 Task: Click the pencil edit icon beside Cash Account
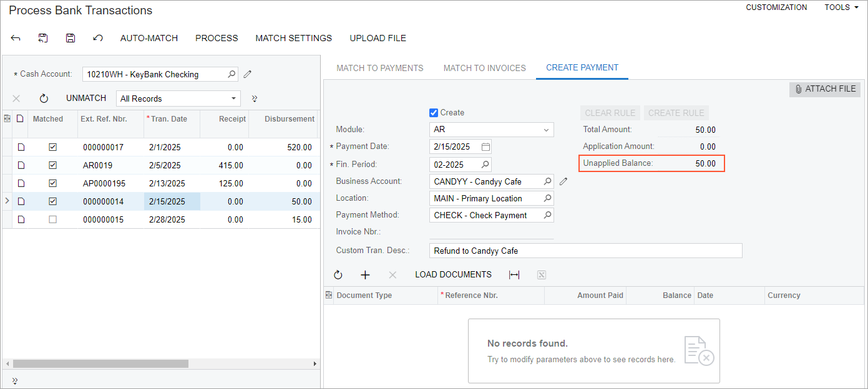248,74
